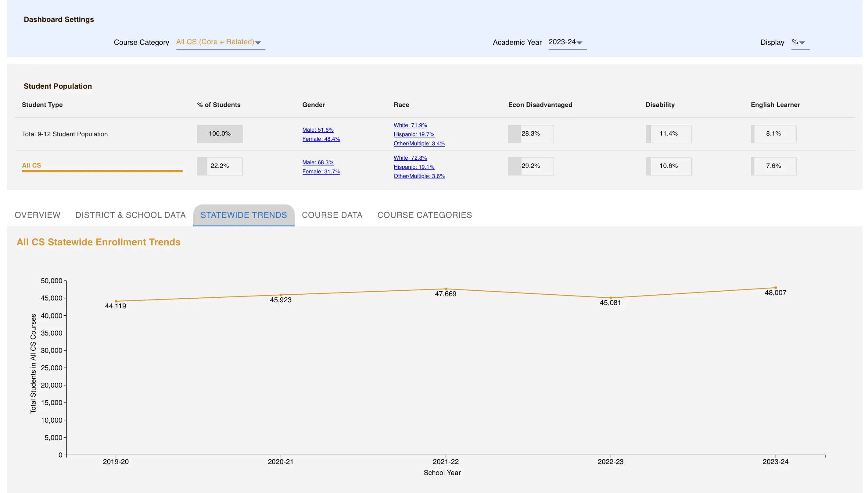
Task: Switch to the OVERVIEW tab
Action: tap(37, 215)
